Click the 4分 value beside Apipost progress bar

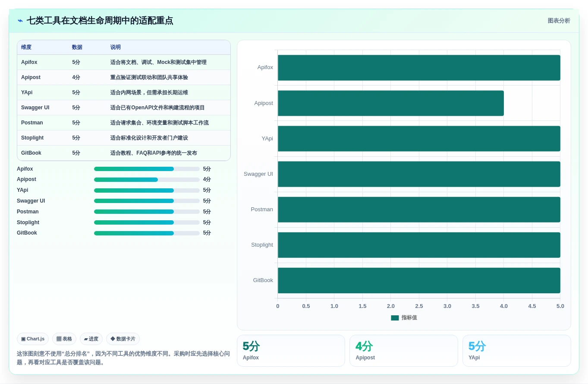(x=207, y=179)
